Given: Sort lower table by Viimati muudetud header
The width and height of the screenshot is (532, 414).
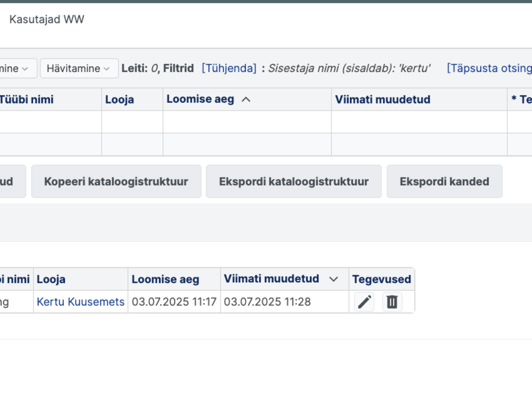Looking at the screenshot, I should [271, 279].
